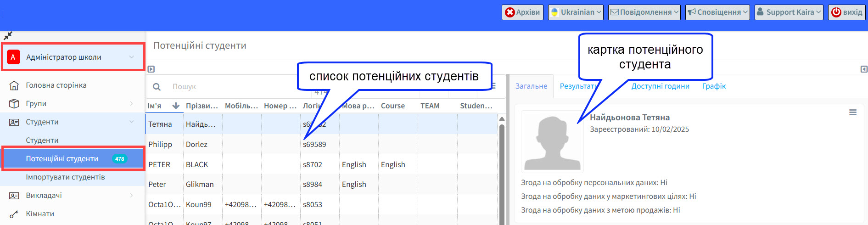Expand the Викладачі chevron
The height and width of the screenshot is (225, 868).
click(131, 195)
